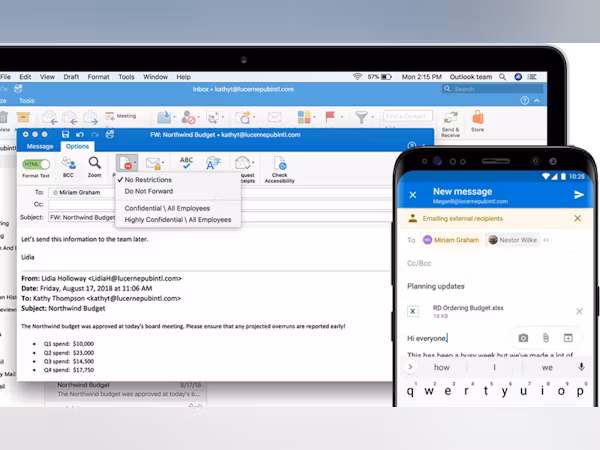Dismiss the external recipients warning banner
The height and width of the screenshot is (450, 600).
[578, 216]
